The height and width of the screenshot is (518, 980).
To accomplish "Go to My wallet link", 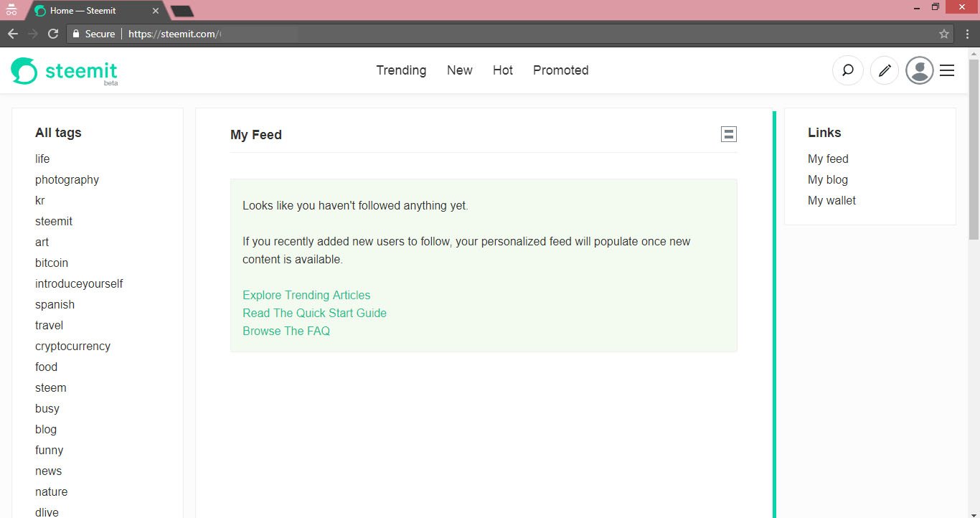I will tap(831, 200).
